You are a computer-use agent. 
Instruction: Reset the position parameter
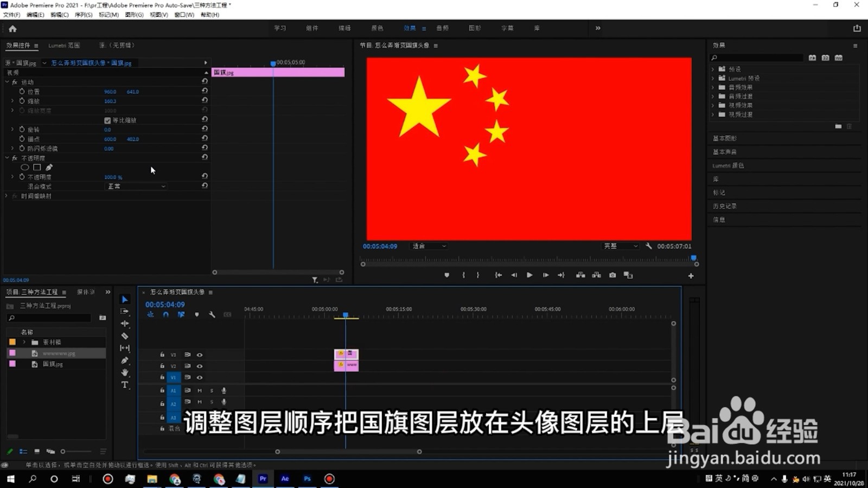click(205, 92)
